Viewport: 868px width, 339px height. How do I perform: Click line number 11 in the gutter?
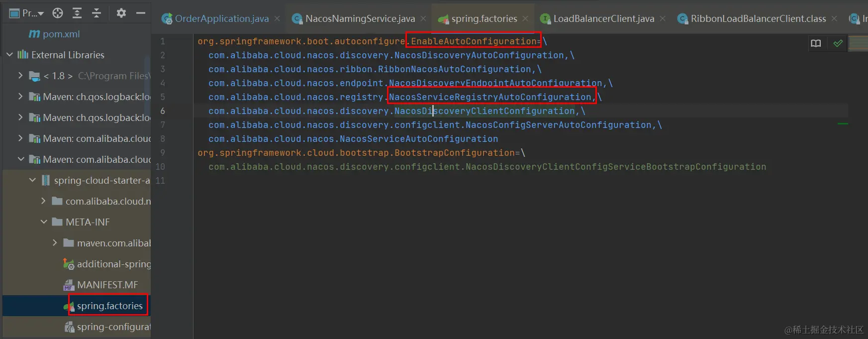(x=160, y=181)
